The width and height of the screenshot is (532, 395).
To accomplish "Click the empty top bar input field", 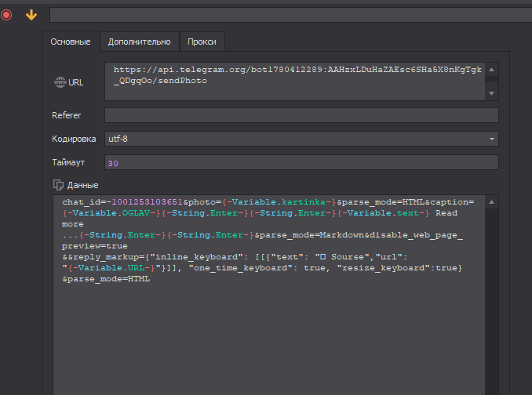I will pos(289,15).
